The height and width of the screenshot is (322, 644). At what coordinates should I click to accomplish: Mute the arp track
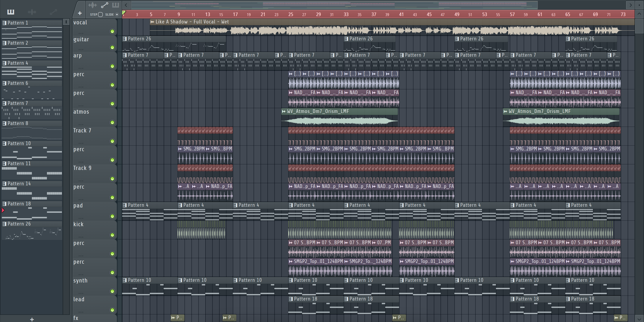(112, 66)
